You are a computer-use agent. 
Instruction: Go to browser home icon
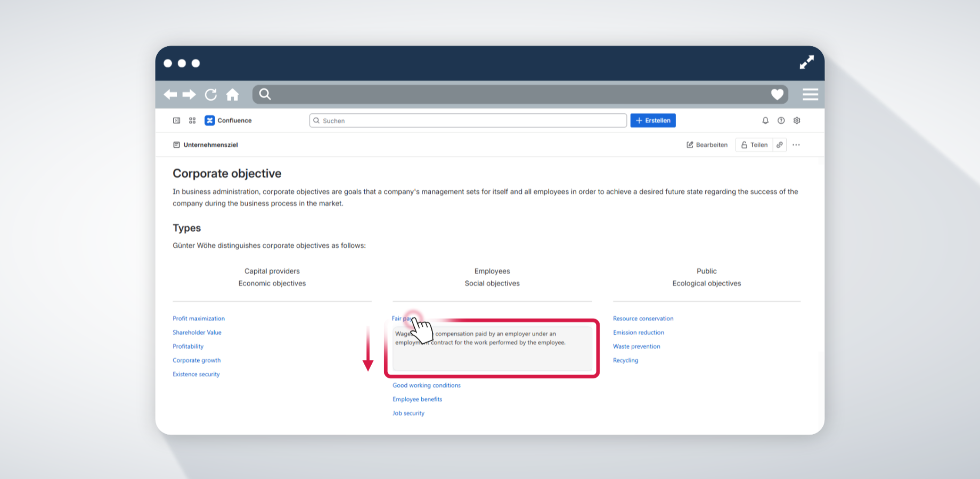pyautogui.click(x=232, y=95)
